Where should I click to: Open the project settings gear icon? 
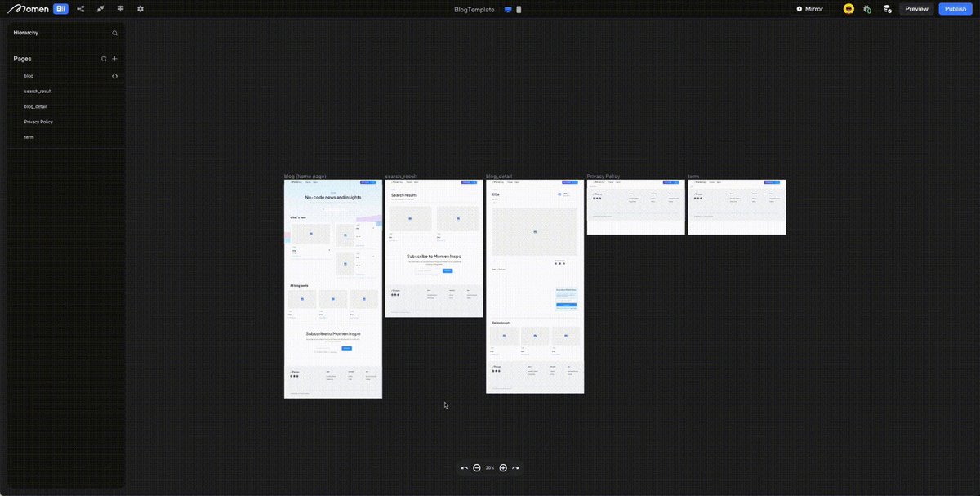tap(140, 8)
